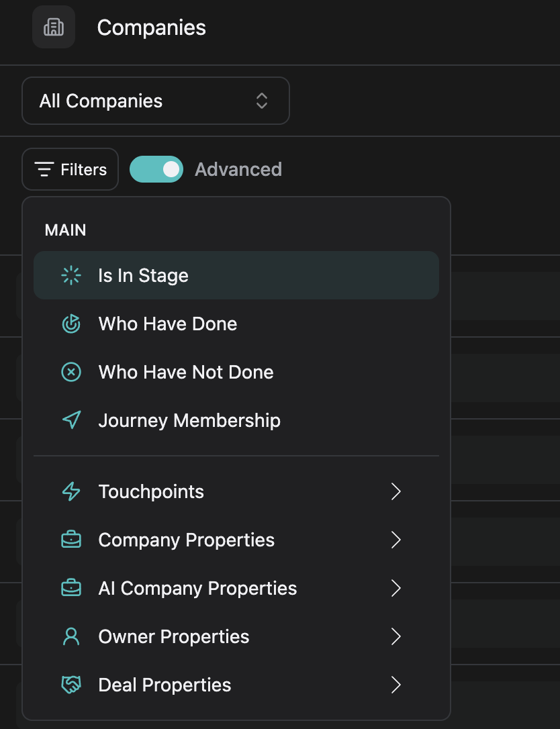The image size is (560, 729).
Task: Click the Companies building icon
Action: [54, 28]
